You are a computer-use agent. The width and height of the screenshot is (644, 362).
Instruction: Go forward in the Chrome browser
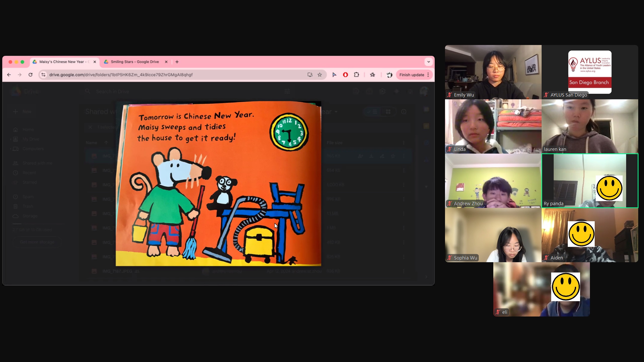click(20, 75)
